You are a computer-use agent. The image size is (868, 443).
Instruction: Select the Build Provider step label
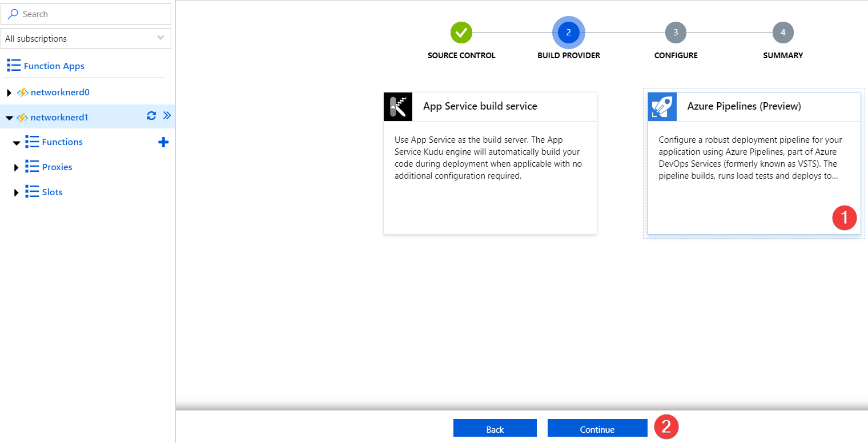[569, 55]
